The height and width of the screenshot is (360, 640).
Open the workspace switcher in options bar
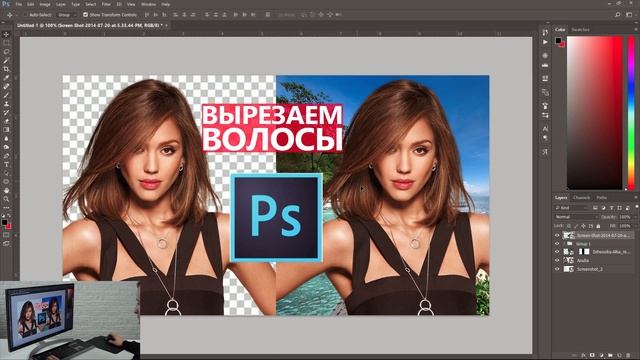[629, 15]
